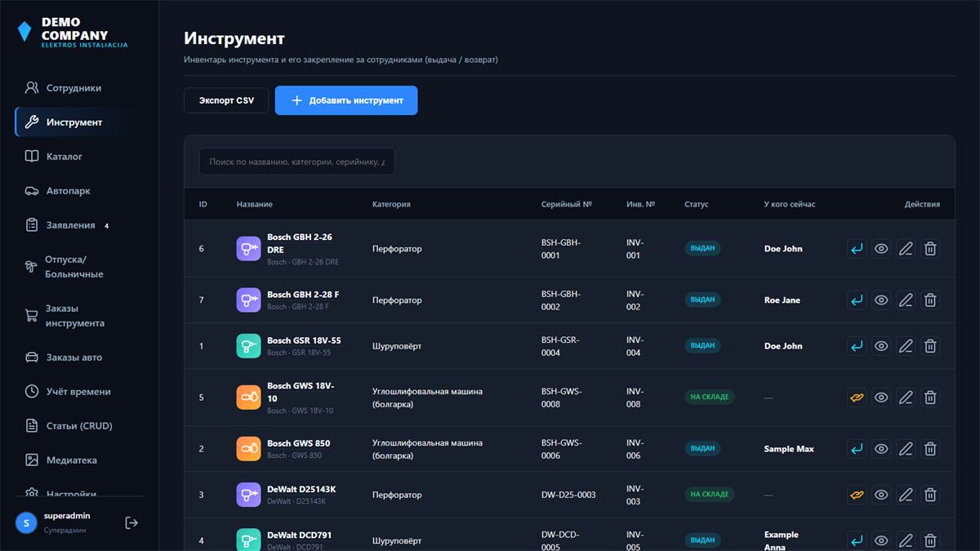Edit the Bosch GBH 2-26 DRE entry

coord(906,249)
